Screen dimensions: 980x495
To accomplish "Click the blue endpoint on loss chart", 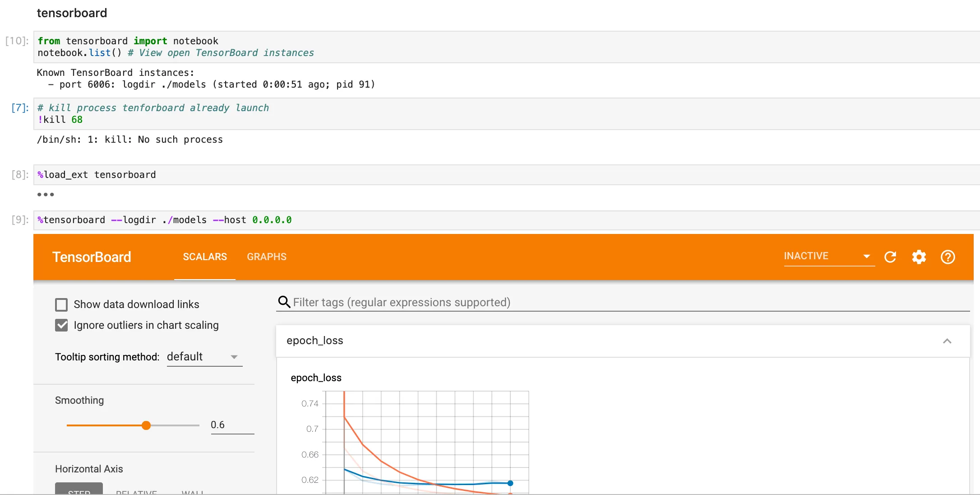I will [x=510, y=483].
